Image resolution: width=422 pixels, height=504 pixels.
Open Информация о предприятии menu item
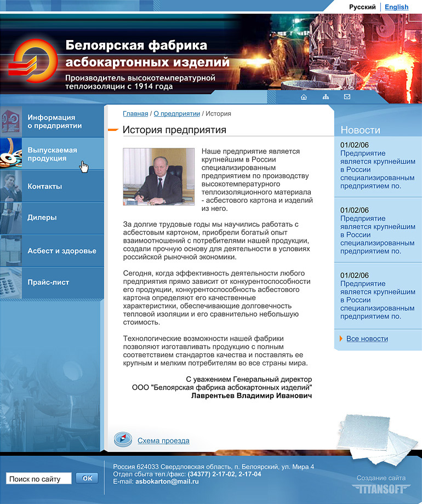coord(54,122)
